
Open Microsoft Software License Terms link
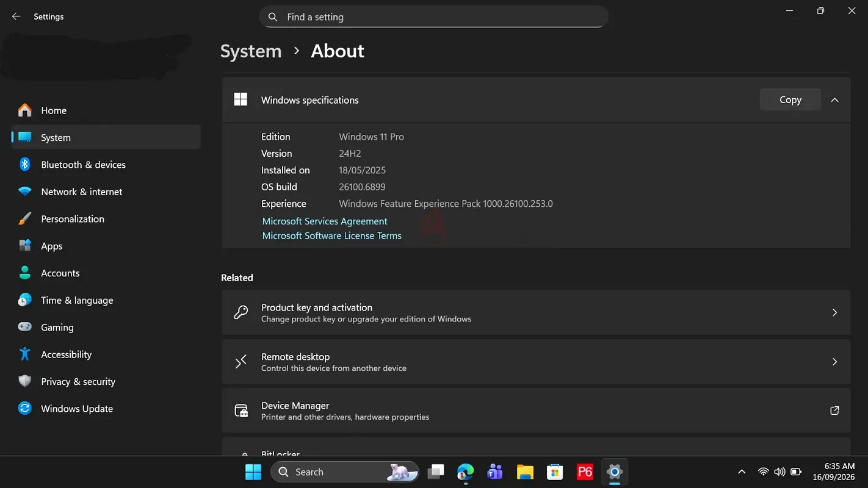pyautogui.click(x=332, y=236)
